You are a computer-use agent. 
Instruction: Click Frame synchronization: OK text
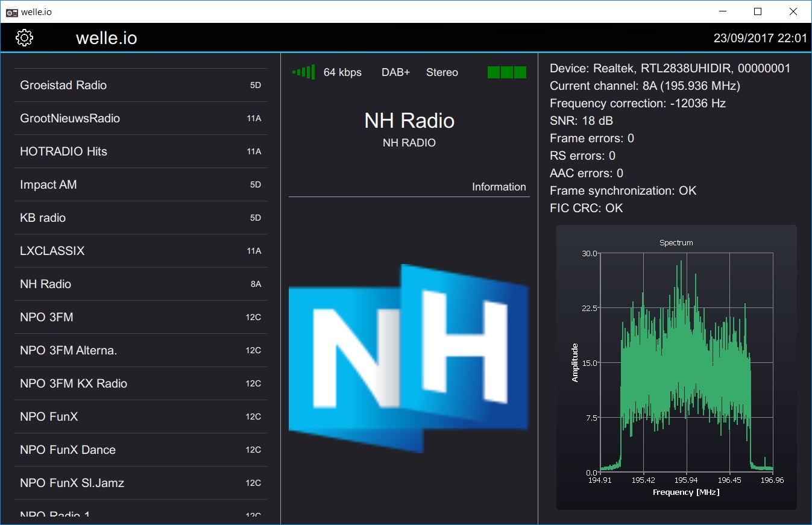(623, 190)
